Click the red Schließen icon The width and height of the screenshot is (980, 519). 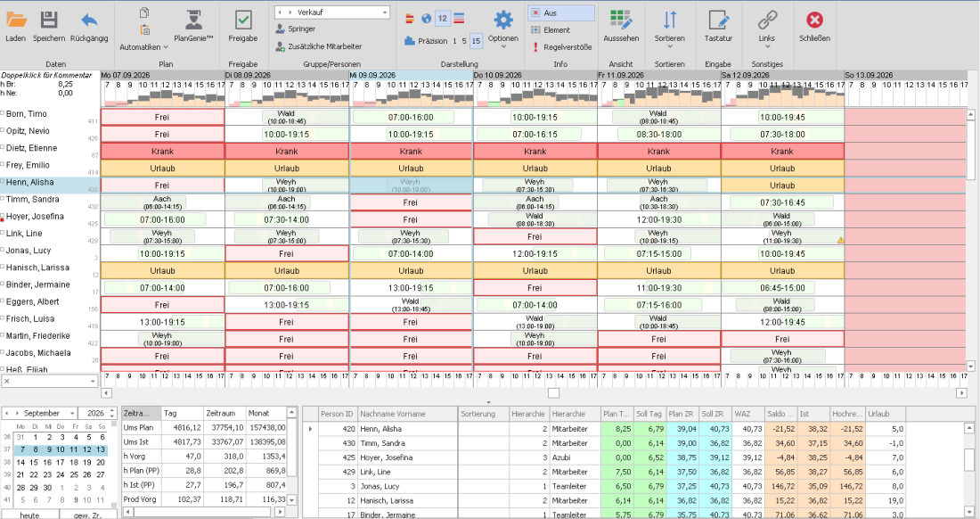click(x=814, y=20)
